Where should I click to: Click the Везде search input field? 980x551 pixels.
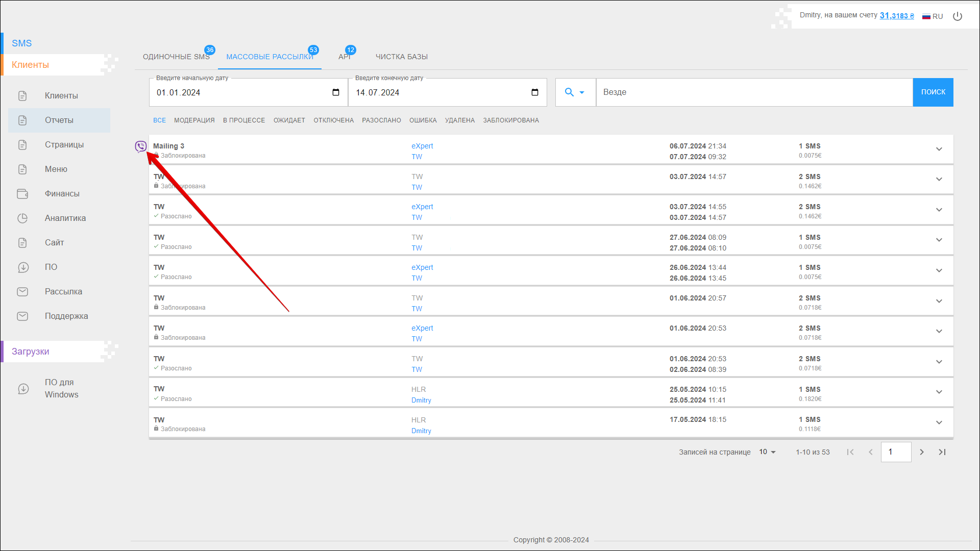point(754,92)
